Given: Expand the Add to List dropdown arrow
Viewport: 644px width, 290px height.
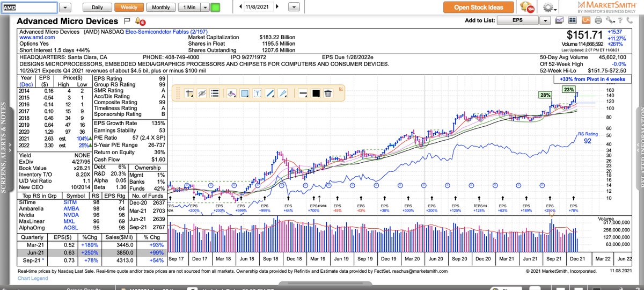Looking at the screenshot, I should (x=546, y=21).
